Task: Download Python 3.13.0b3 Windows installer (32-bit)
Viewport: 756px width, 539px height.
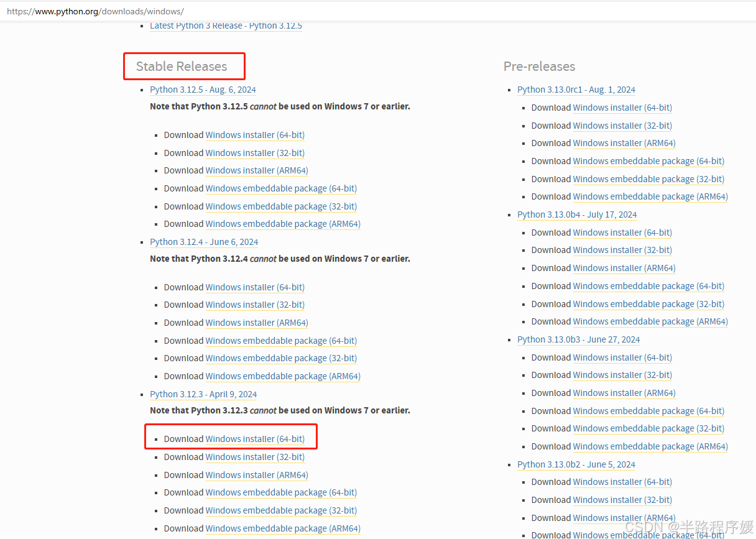Action: (622, 375)
